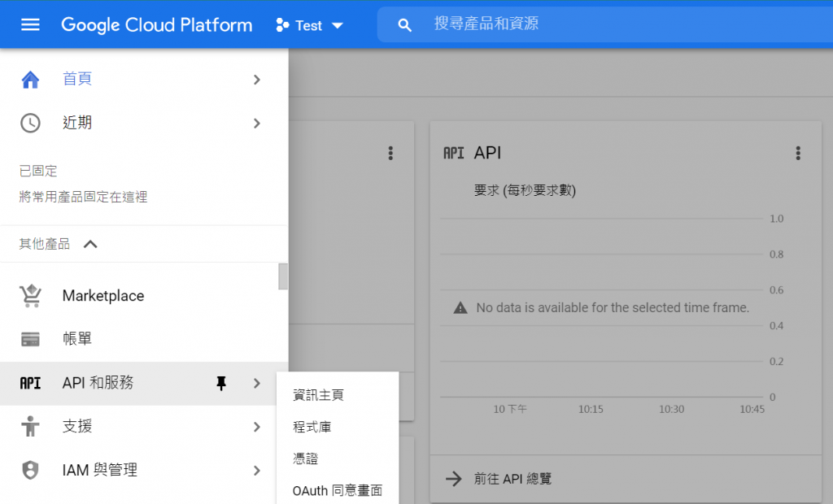Focus the 搜尋產品和資源 search field
The image size is (833, 504).
coord(605,24)
